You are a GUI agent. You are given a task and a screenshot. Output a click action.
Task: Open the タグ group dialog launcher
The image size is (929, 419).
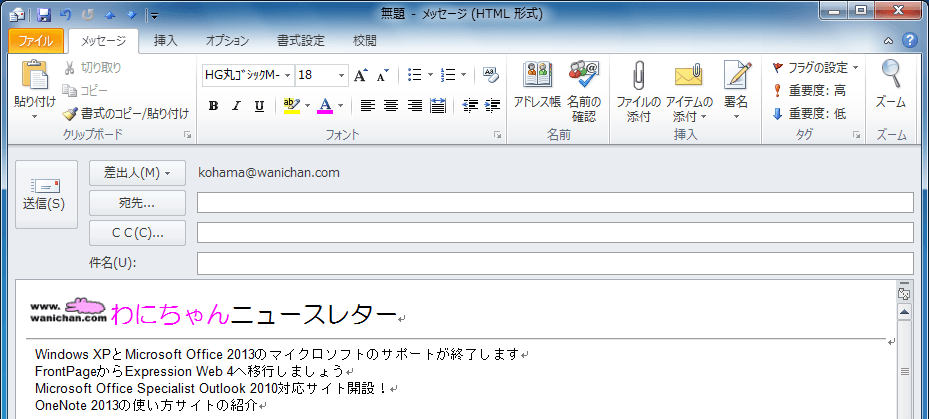(x=857, y=136)
